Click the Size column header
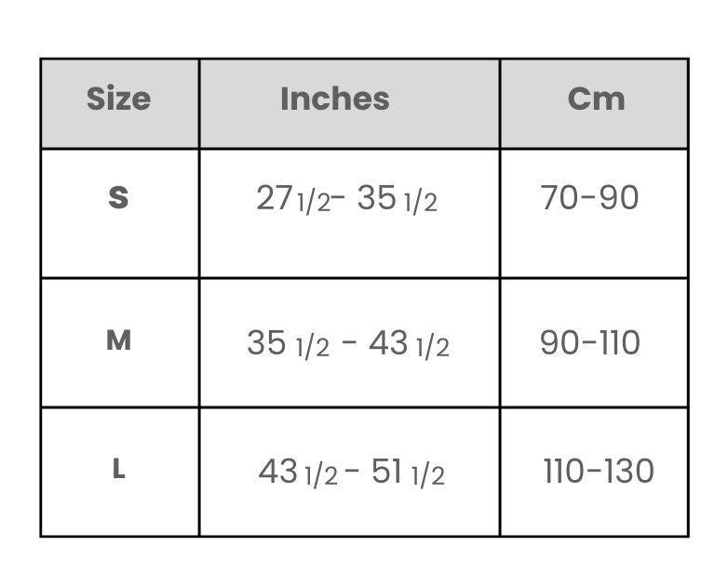 pyautogui.click(x=120, y=103)
